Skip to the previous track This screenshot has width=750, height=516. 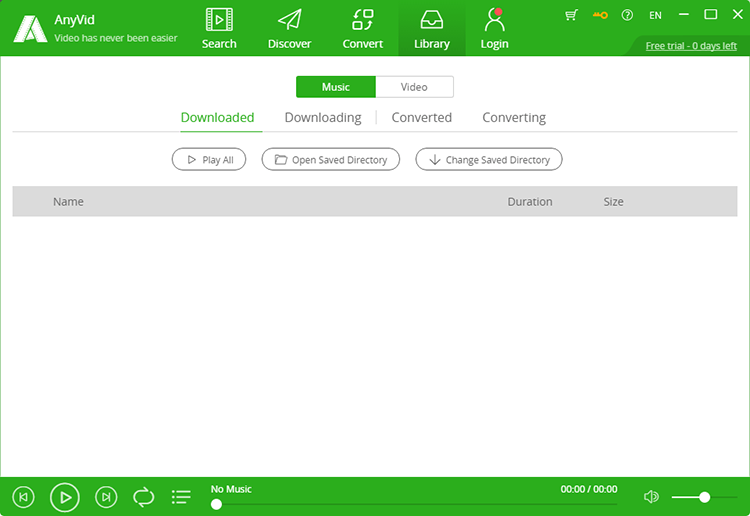tap(23, 497)
